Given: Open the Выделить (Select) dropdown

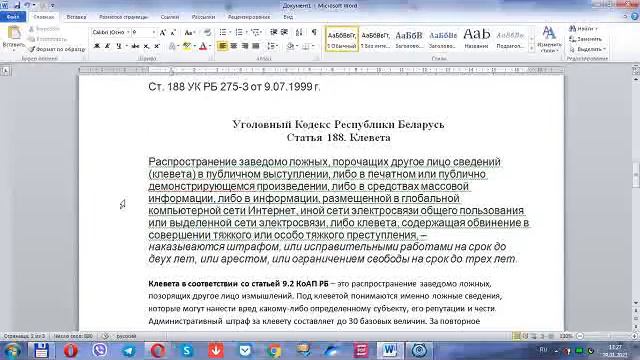Looking at the screenshot, I should click(x=587, y=49).
